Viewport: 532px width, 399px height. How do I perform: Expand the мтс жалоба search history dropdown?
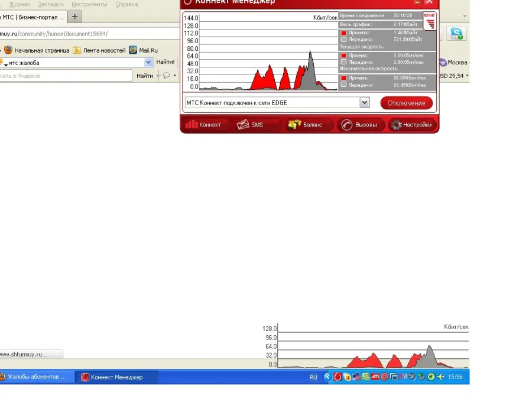[148, 63]
